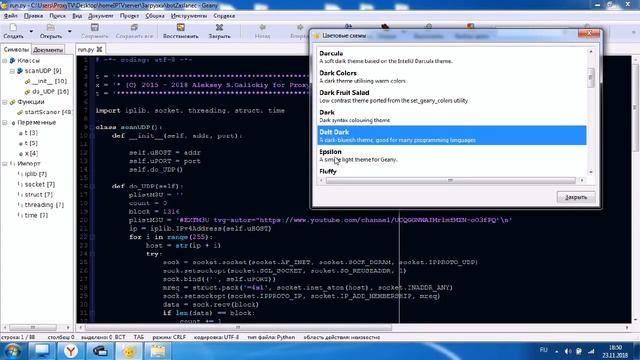Choose the Delt Dark color scheme

click(452, 136)
